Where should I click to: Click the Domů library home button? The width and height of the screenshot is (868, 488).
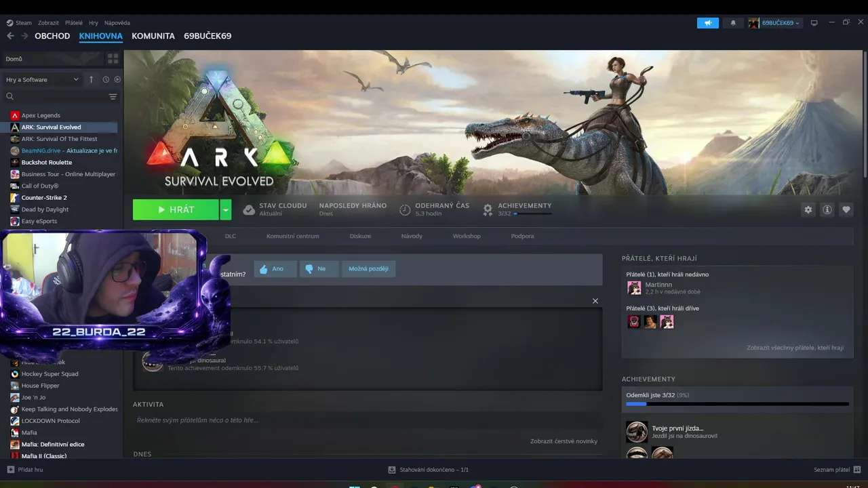(x=53, y=59)
